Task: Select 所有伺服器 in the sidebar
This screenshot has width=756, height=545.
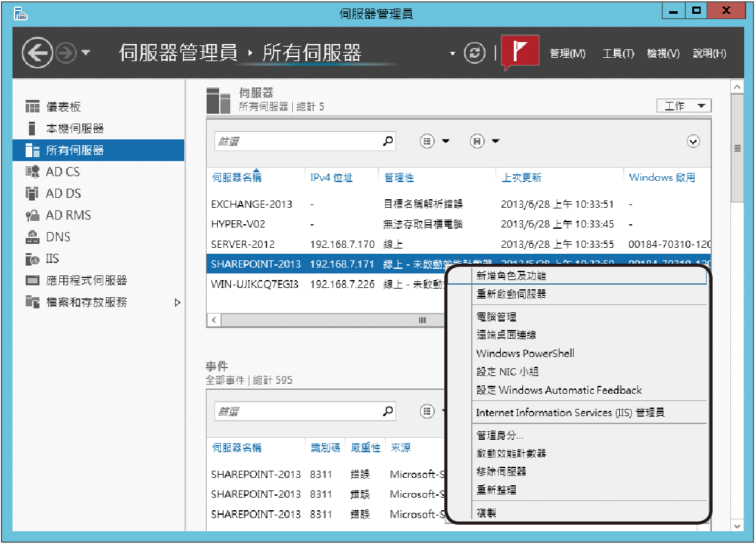Action: 98,150
